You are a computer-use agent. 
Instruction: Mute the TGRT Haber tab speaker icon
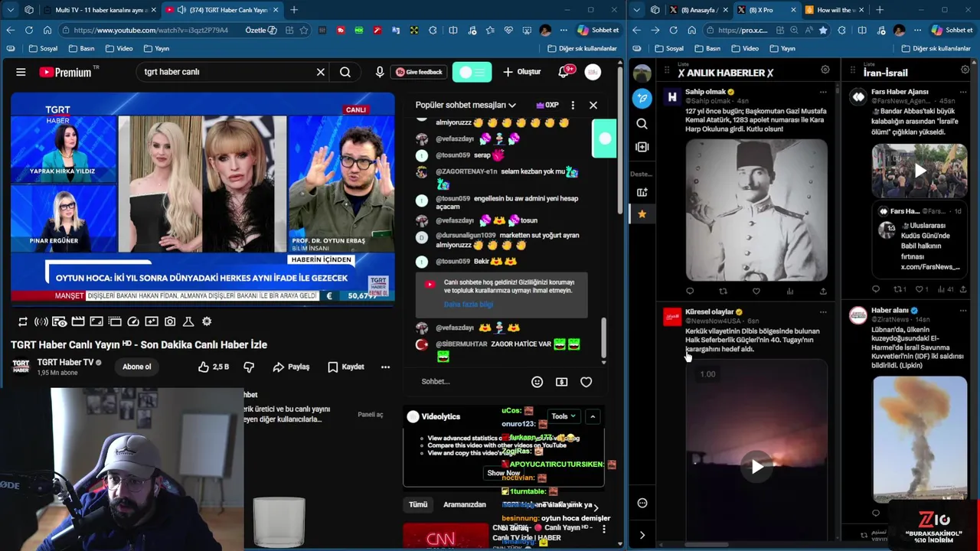point(181,10)
